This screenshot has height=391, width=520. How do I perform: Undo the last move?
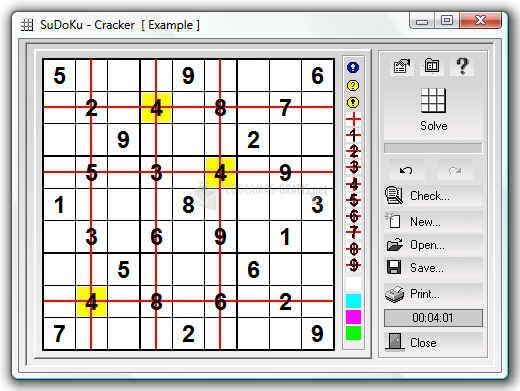406,171
